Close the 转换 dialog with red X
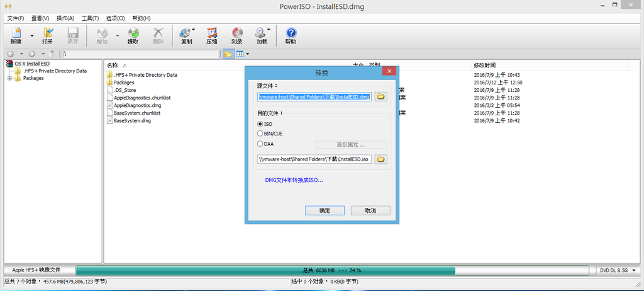Screen dimensions: 644x291 click(x=389, y=72)
